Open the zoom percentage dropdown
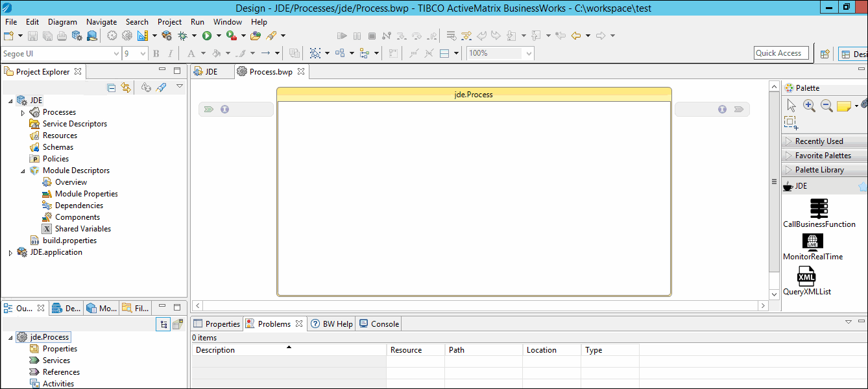This screenshot has height=389, width=868. 529,54
